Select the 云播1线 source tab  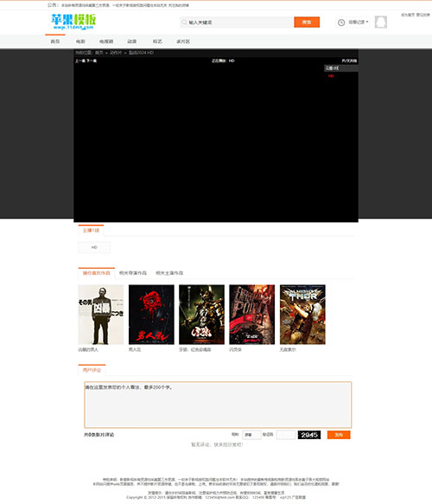pyautogui.click(x=91, y=231)
